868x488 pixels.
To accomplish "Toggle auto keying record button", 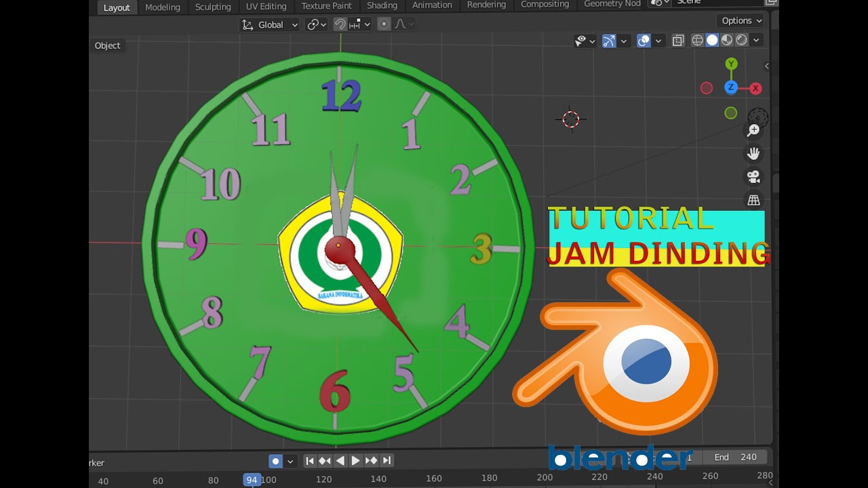I will [275, 462].
